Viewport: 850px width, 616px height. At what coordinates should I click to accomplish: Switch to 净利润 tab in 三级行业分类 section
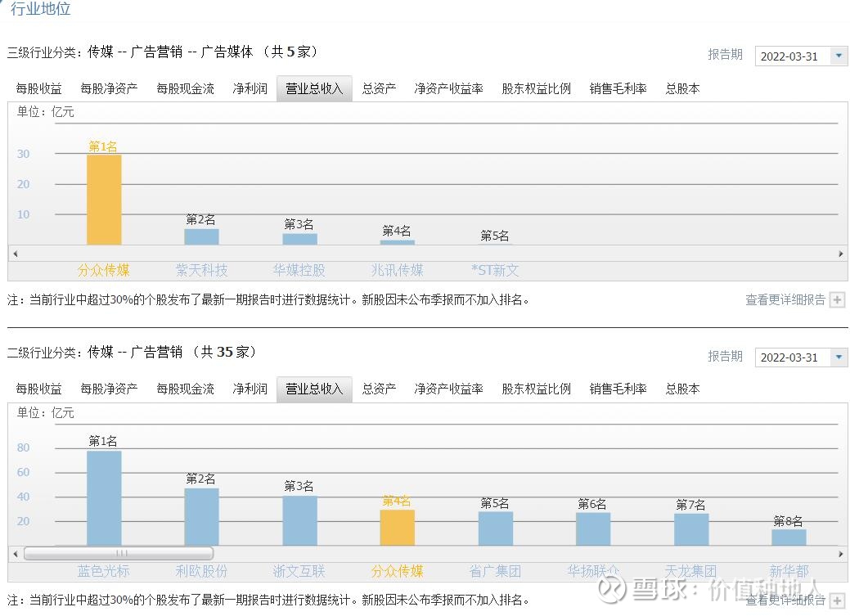coord(250,88)
